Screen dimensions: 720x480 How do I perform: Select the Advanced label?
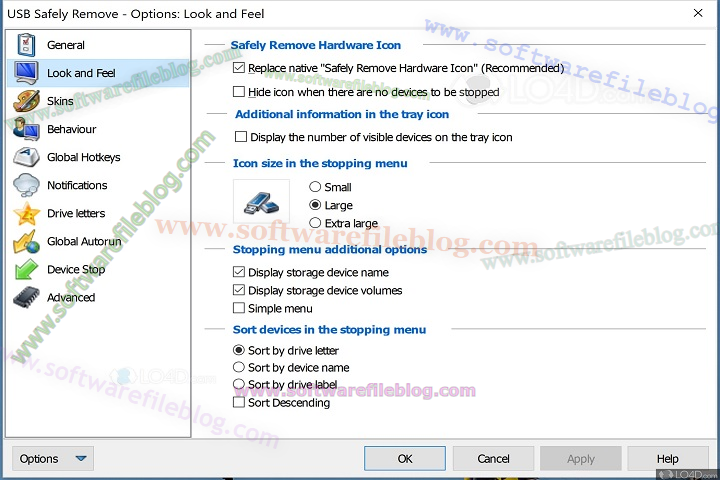click(x=71, y=297)
